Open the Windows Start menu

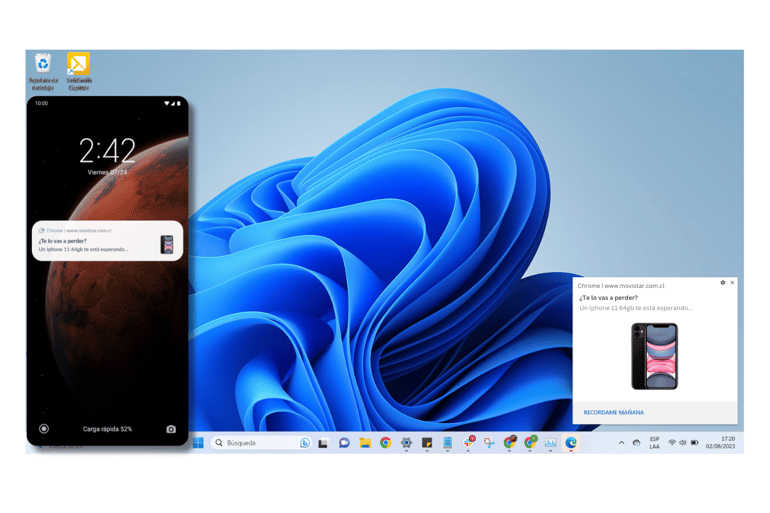198,443
